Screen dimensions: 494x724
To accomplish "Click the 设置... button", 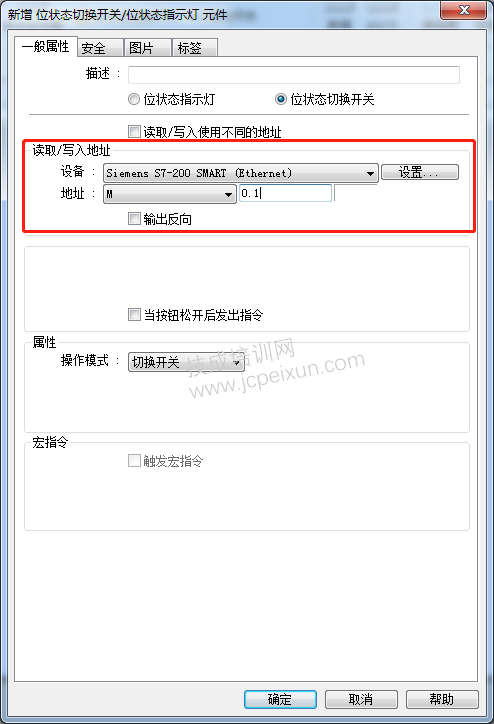I will (x=420, y=172).
